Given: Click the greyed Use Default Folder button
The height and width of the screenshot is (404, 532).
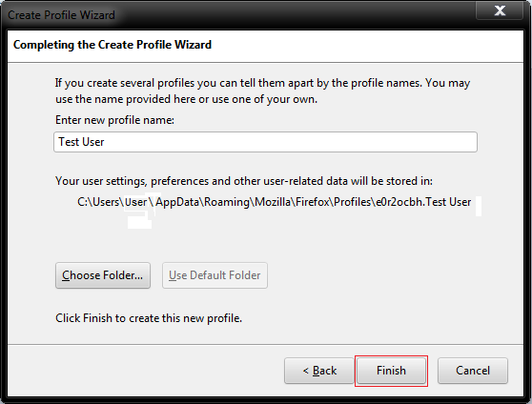Looking at the screenshot, I should (215, 275).
